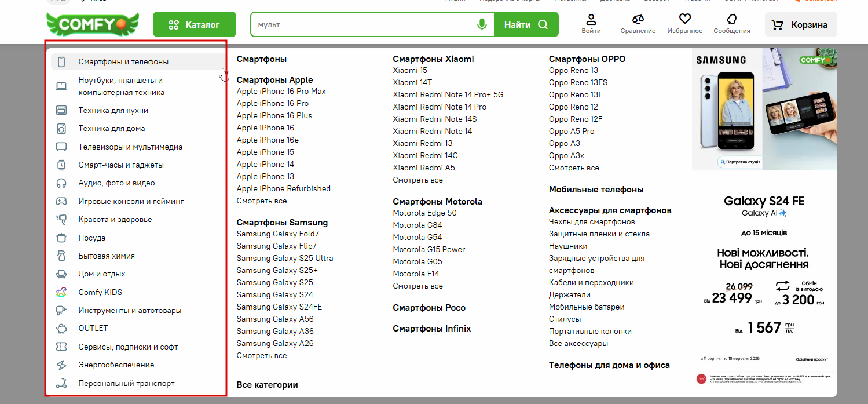Click the watch icon beside Смарт-часы и гаджеты
868x404 pixels.
pyautogui.click(x=61, y=165)
